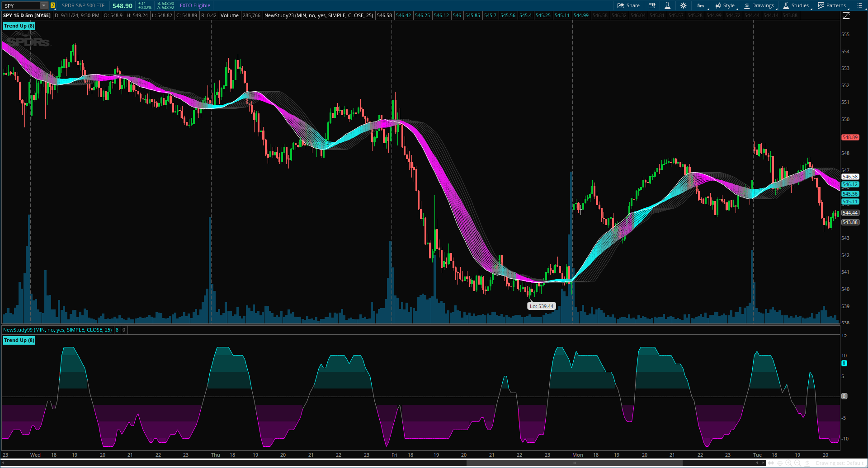Click the cyan 546.12 price bubble

[850, 184]
